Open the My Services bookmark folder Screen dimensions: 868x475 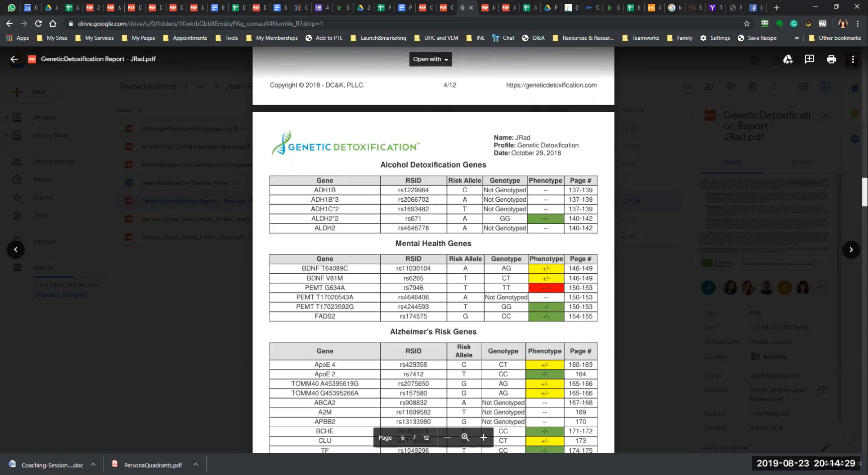coord(95,38)
